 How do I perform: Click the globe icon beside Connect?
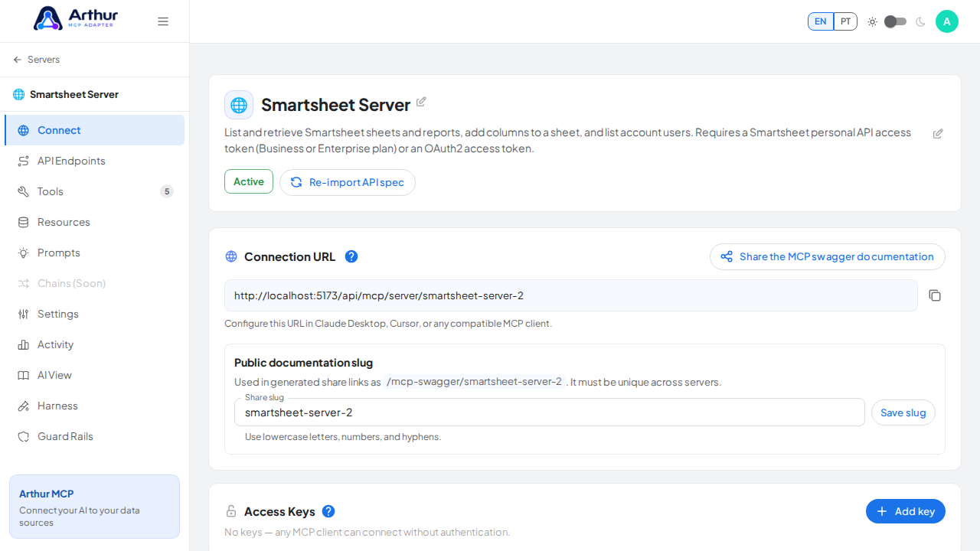point(23,130)
